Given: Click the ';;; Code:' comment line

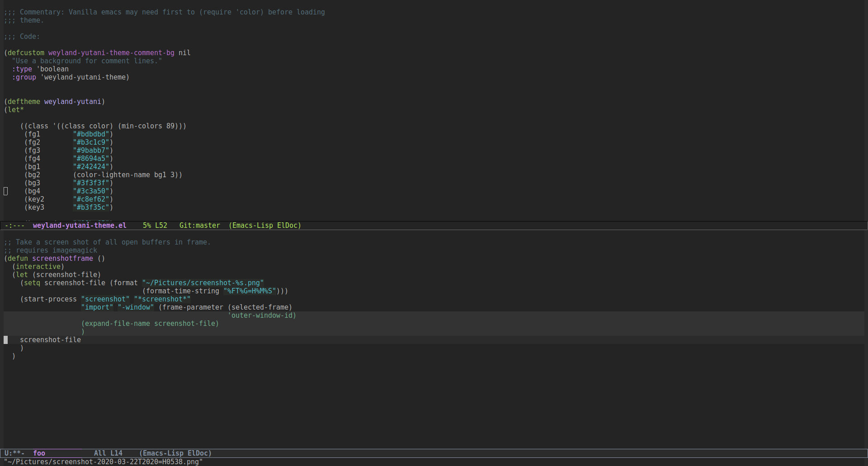Looking at the screenshot, I should (x=22, y=36).
